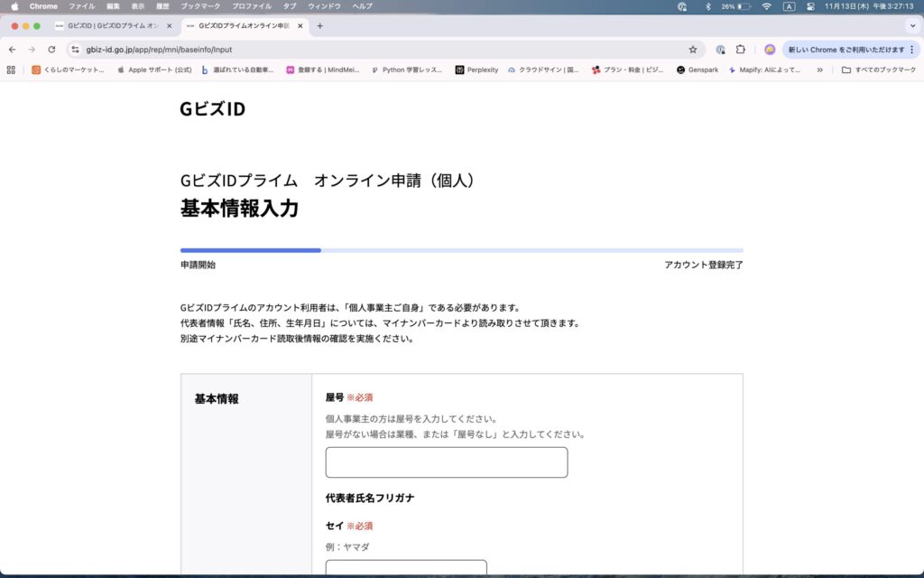
Task: Click the GビズID logo
Action: [212, 109]
